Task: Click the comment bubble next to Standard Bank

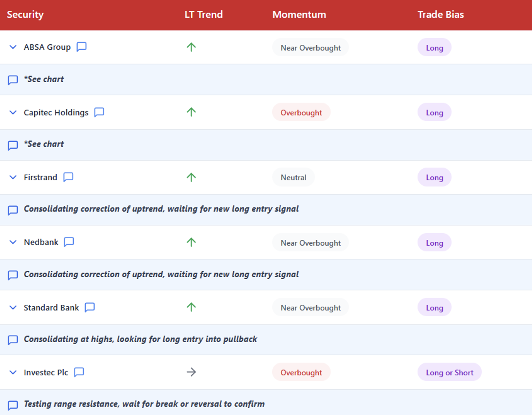Action: (x=89, y=307)
